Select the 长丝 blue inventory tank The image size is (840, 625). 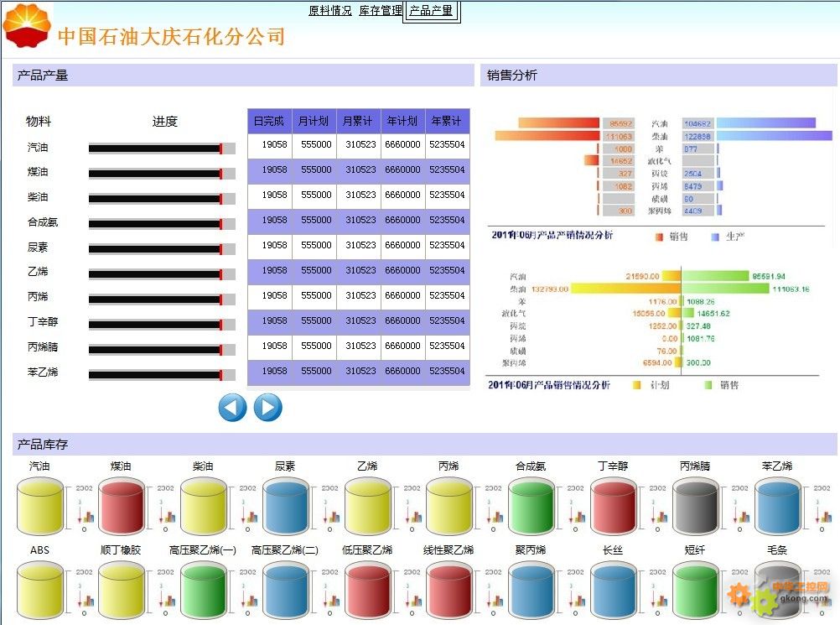614,591
